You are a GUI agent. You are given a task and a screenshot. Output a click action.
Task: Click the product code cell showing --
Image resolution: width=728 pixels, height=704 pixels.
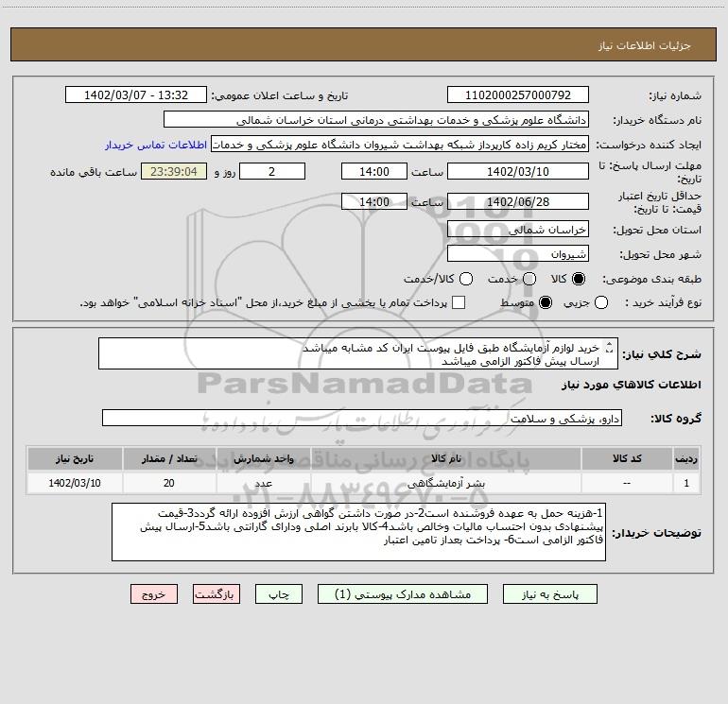point(627,483)
